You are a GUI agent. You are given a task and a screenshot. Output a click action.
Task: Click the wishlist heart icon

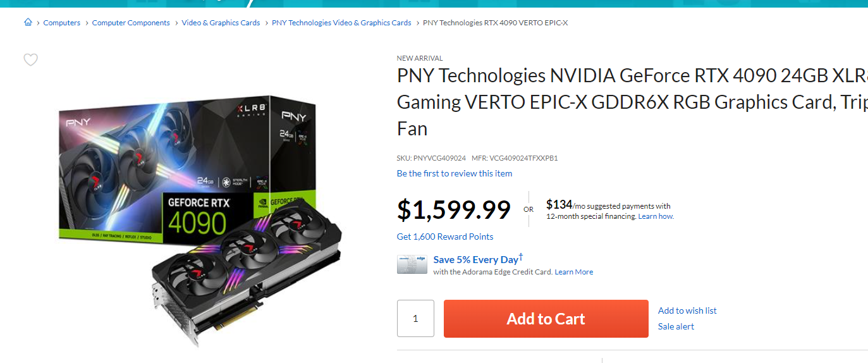pyautogui.click(x=30, y=60)
